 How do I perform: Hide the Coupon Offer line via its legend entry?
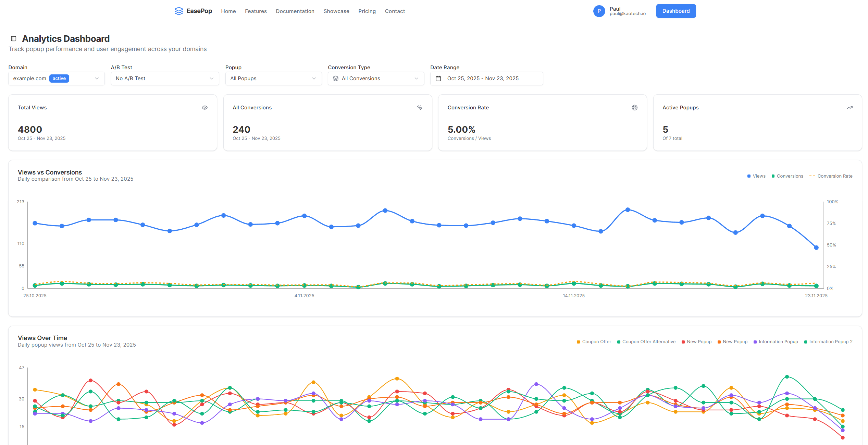594,341
